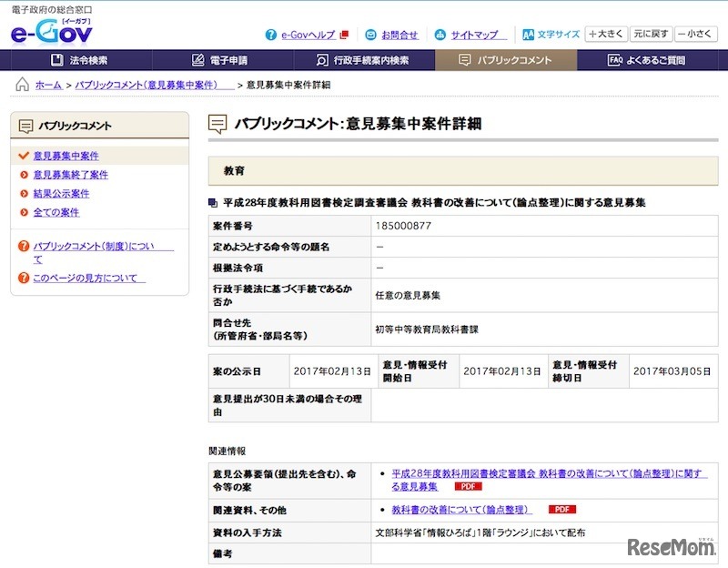Click the e-Gov logo
The height and width of the screenshot is (568, 728).
tap(51, 33)
